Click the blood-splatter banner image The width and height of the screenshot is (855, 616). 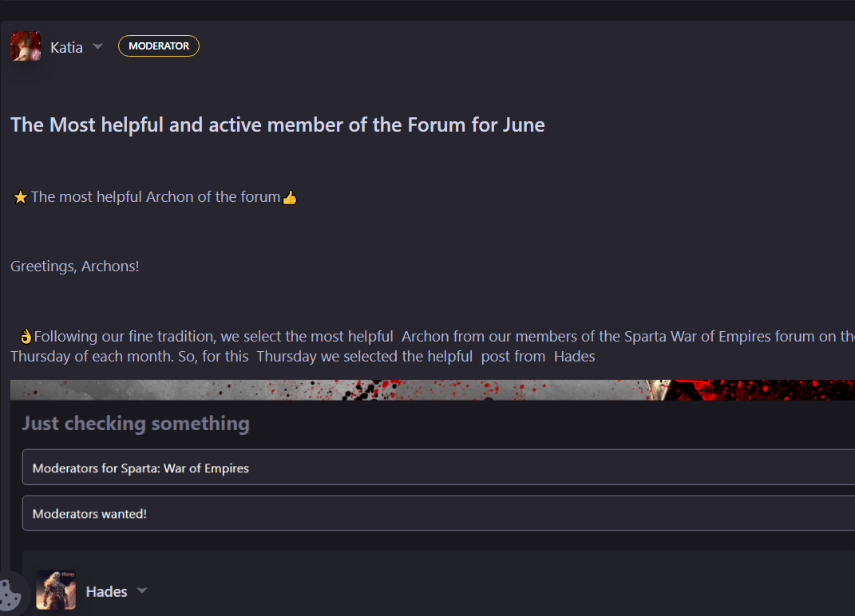[x=433, y=389]
